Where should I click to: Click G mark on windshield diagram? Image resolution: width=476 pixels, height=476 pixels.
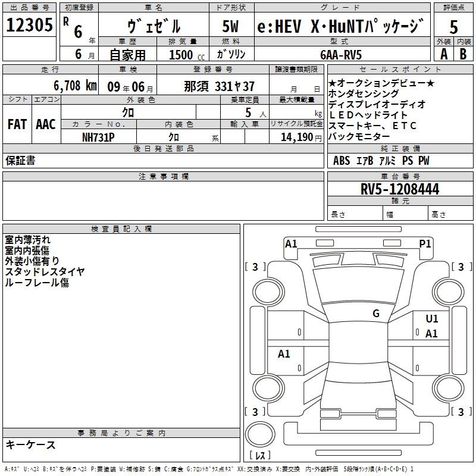[376, 314]
